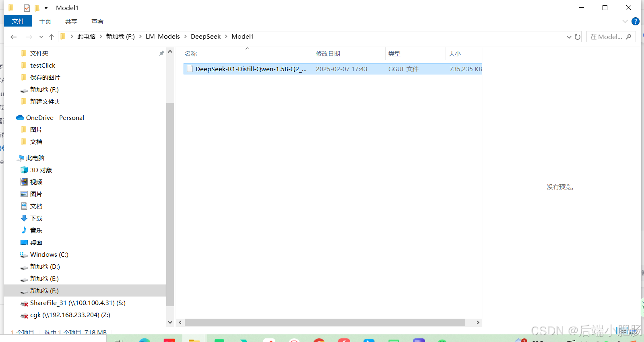Click the search box for Model1

607,37
